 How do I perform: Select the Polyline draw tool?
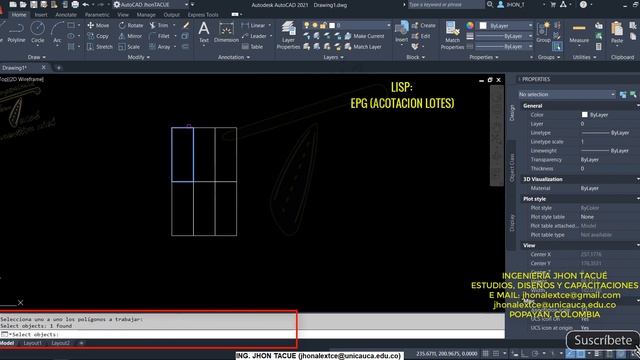pyautogui.click(x=16, y=33)
